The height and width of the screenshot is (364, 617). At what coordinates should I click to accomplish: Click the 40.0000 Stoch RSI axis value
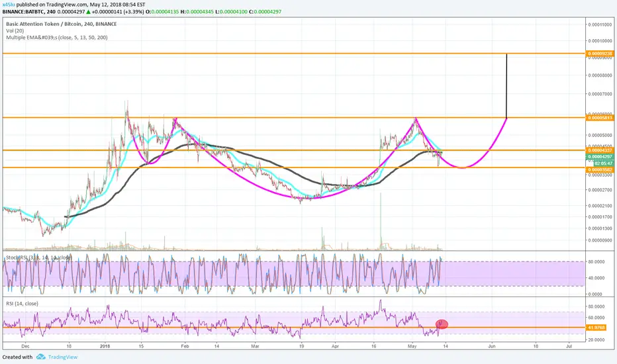pos(596,278)
